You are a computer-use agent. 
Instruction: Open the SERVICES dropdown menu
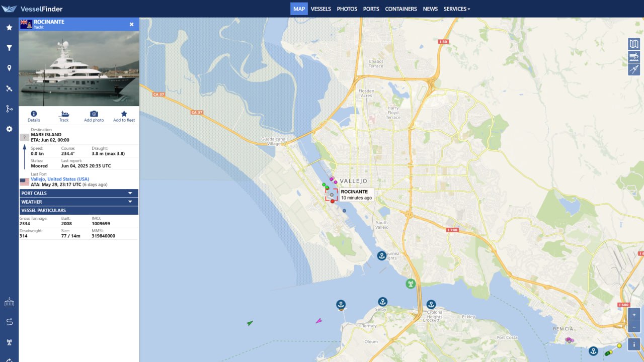click(457, 9)
